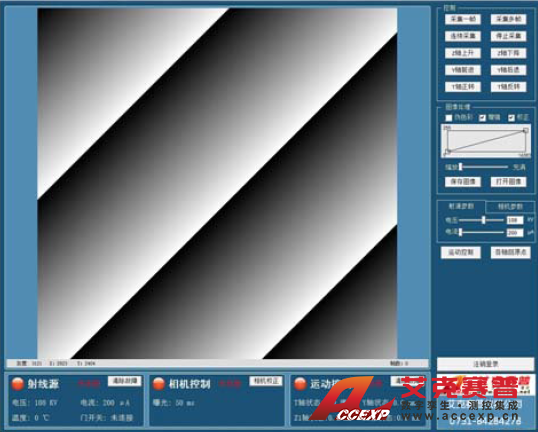Click the 停止采集 stop capture button
538x432 pixels.
point(508,36)
